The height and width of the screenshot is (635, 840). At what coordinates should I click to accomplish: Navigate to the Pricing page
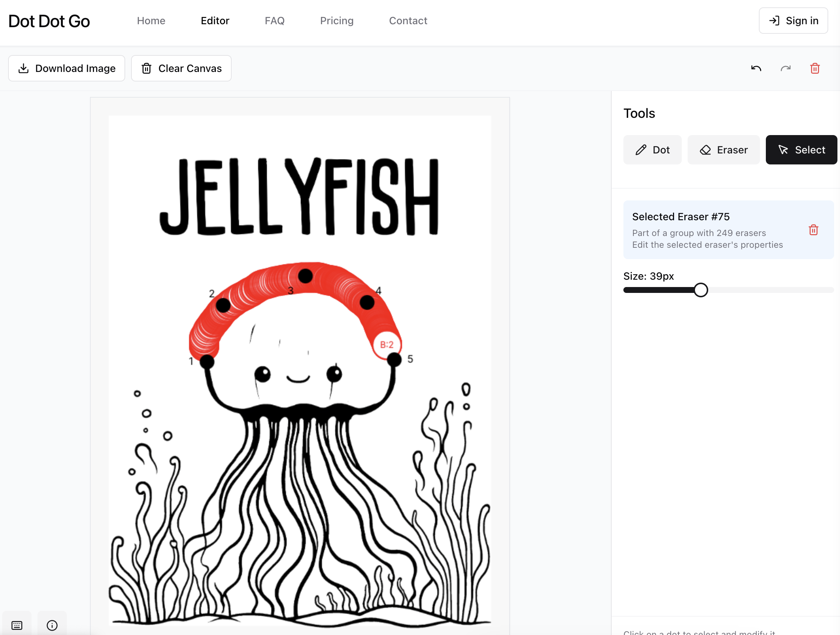tap(337, 21)
